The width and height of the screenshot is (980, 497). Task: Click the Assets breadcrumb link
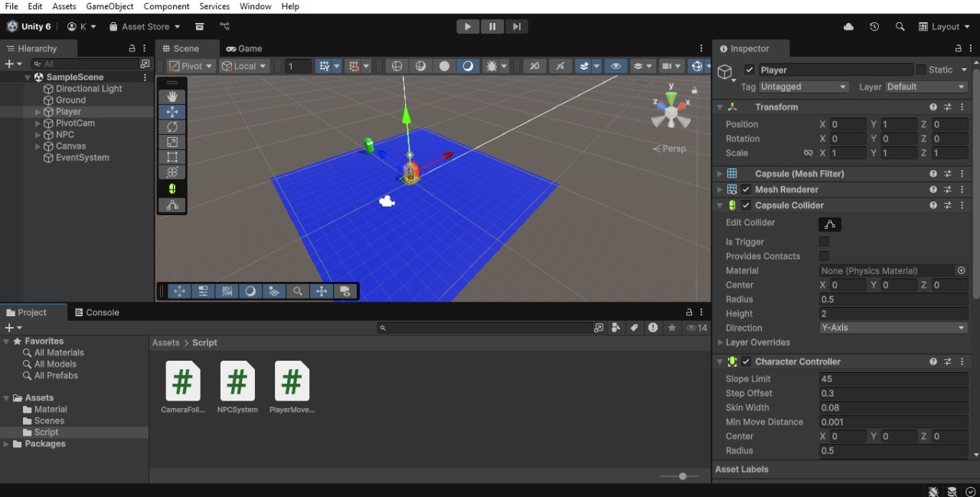click(x=165, y=343)
